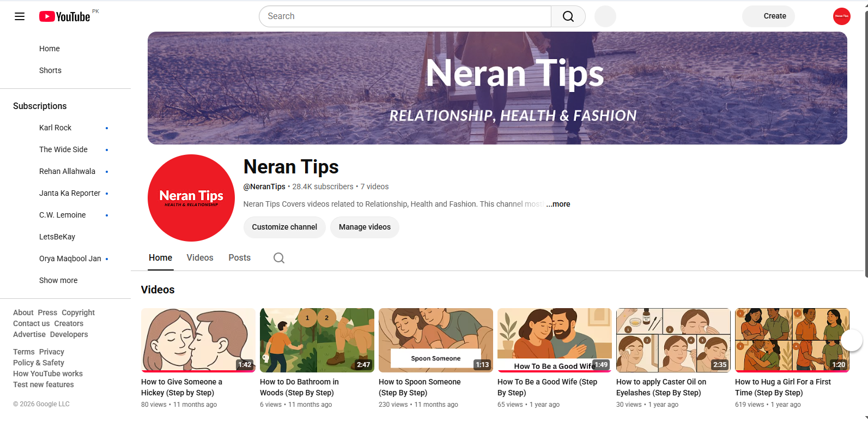Screen dimensions: 868x421
Task: Click the YouTube logo
Action: (64, 16)
